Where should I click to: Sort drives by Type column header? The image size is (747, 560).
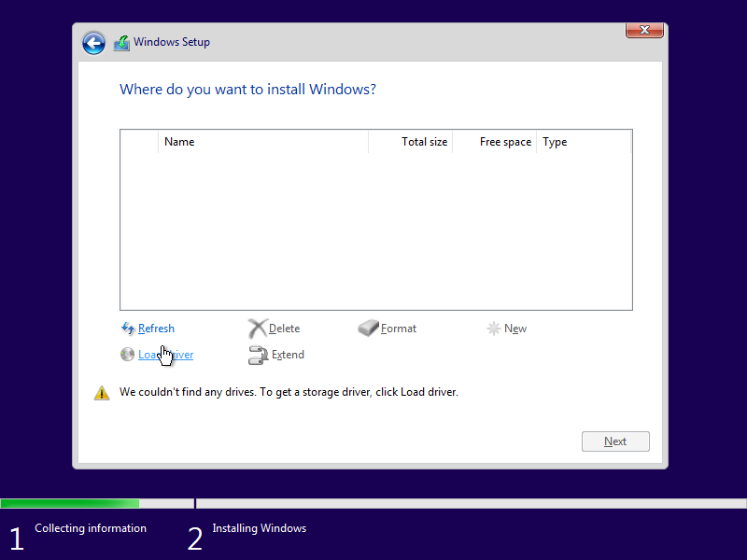point(584,142)
